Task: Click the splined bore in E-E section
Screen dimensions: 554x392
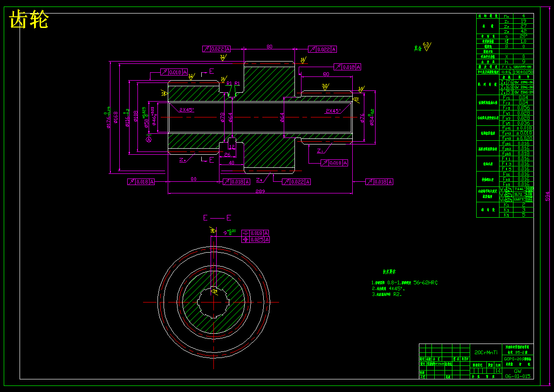Action: (x=213, y=302)
